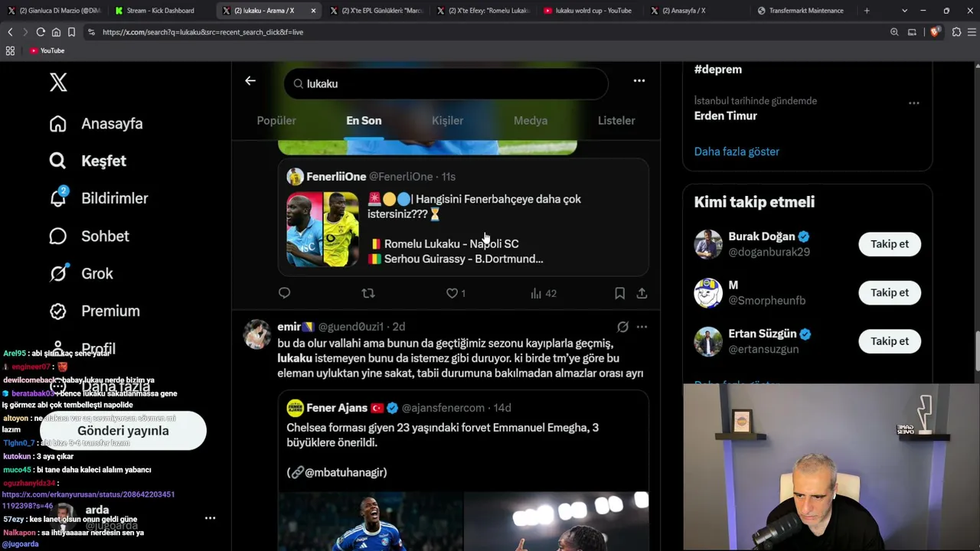The image size is (980, 551).
Task: Share the FenerliiOne post
Action: click(x=642, y=293)
